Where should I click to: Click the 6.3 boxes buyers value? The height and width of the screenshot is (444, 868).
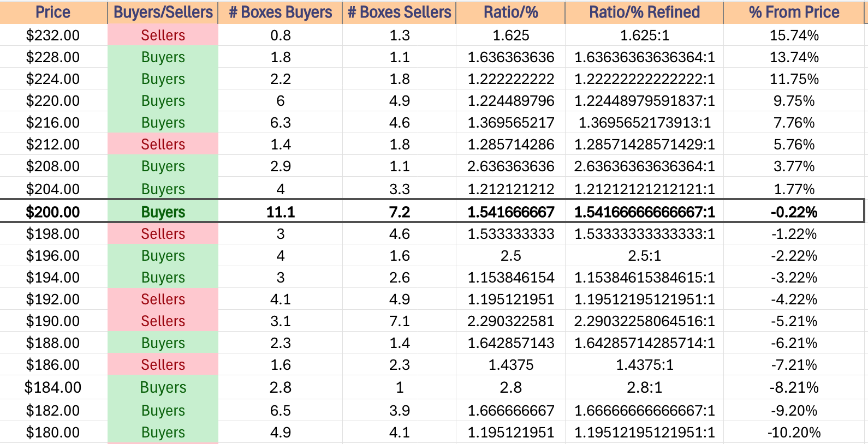tap(280, 123)
